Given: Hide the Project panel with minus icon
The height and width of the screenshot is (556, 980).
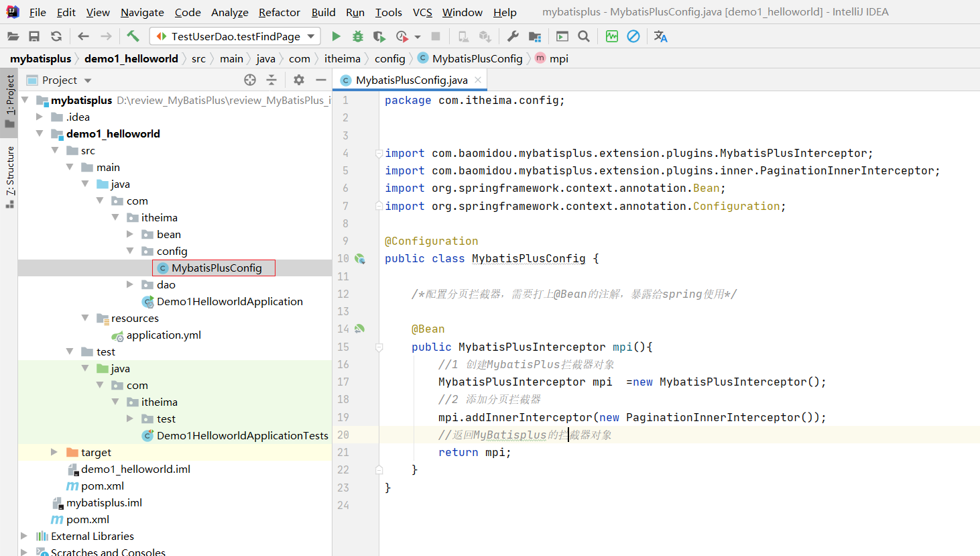Looking at the screenshot, I should click(x=321, y=80).
